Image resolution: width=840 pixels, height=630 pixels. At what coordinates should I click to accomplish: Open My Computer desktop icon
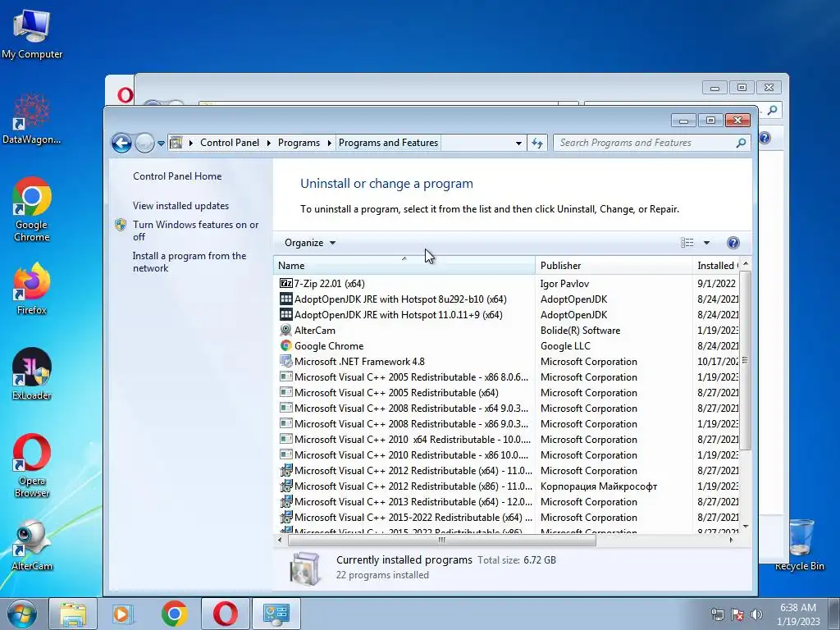click(32, 33)
